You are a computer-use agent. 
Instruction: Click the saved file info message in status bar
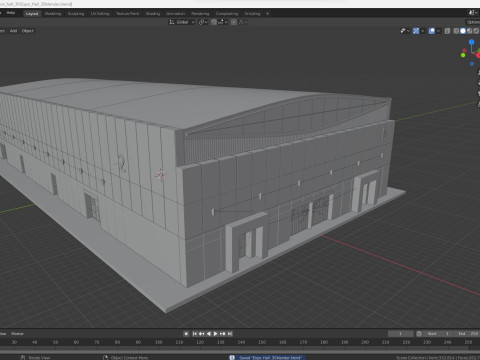click(x=267, y=357)
